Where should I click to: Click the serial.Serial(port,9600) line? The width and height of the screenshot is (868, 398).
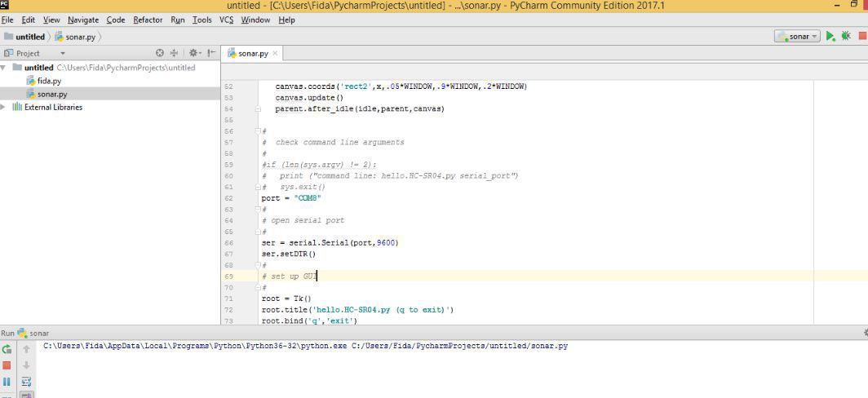pyautogui.click(x=330, y=243)
